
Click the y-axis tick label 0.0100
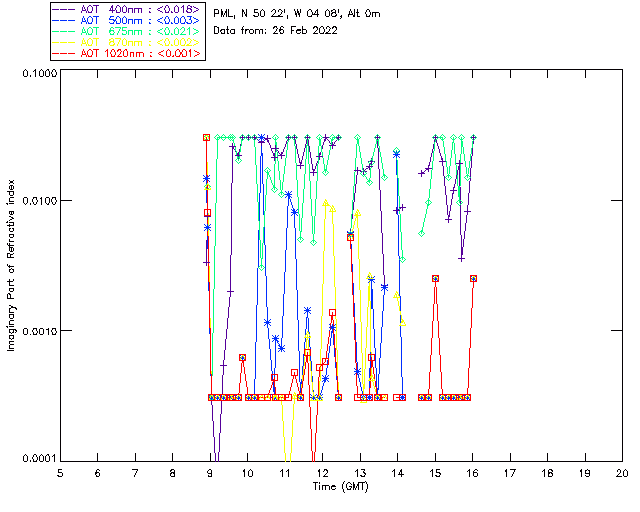(39, 201)
